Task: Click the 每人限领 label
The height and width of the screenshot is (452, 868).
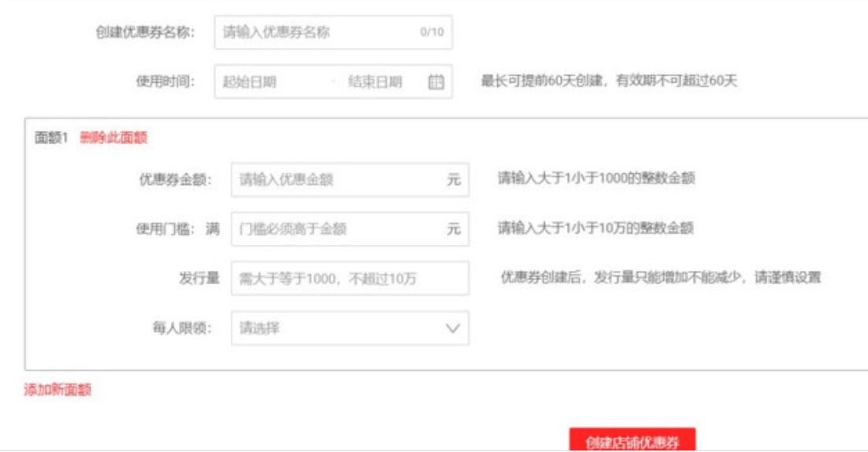Action: coord(182,328)
